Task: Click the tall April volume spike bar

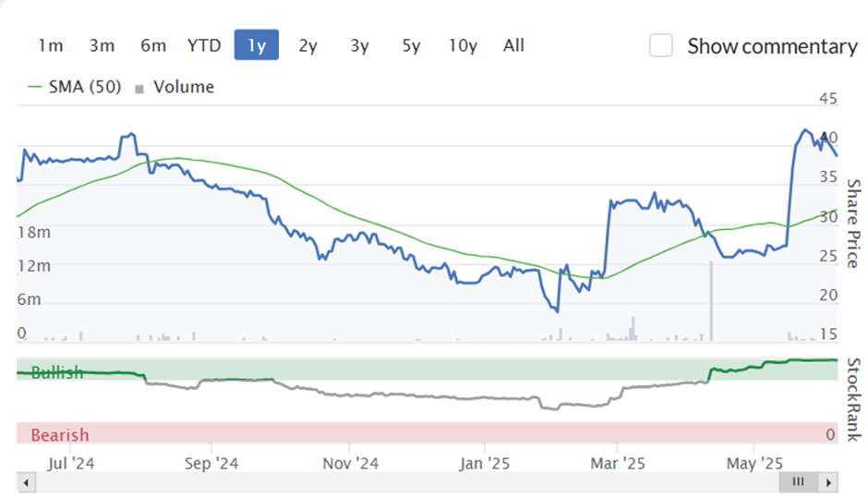Action: pyautogui.click(x=711, y=301)
